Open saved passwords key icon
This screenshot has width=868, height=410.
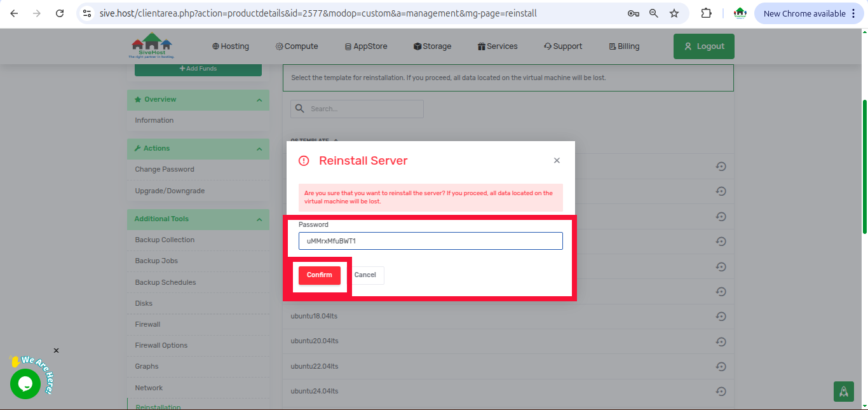pos(633,13)
